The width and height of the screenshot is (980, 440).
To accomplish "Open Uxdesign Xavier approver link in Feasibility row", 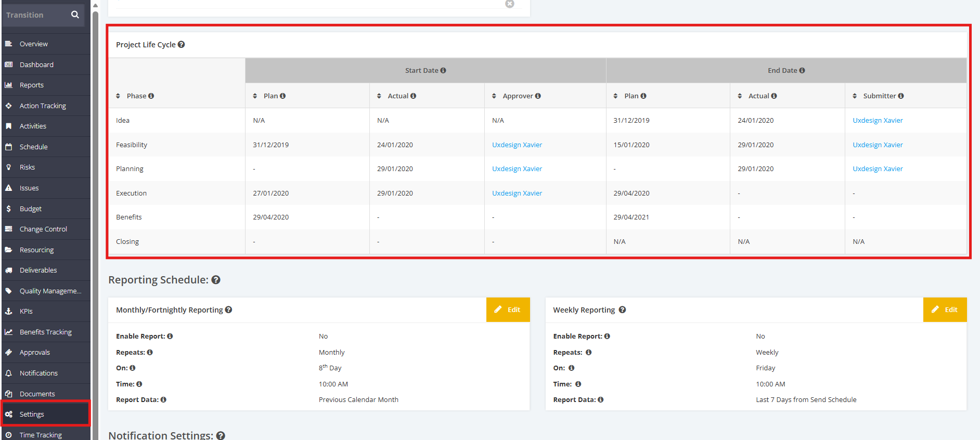I will (517, 145).
